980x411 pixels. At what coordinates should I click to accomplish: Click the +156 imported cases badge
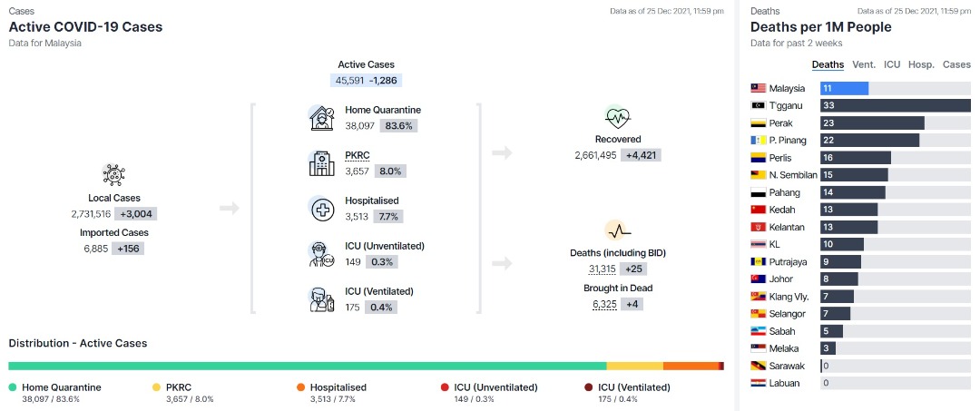point(128,249)
